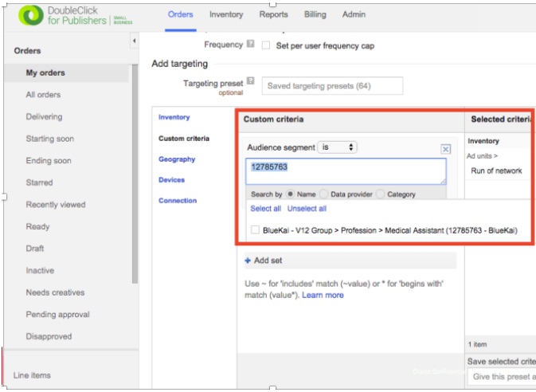Open the Admin tab
The width and height of the screenshot is (536, 392).
pos(354,14)
